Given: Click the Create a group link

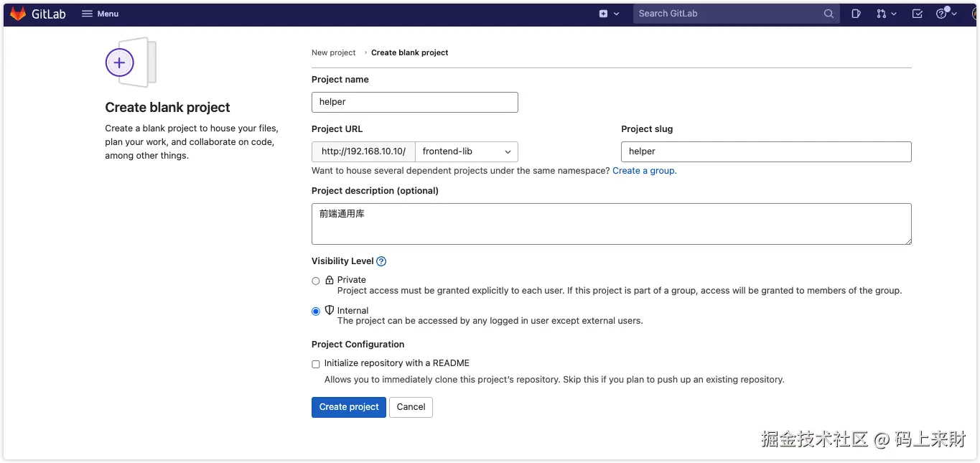Looking at the screenshot, I should pyautogui.click(x=644, y=171).
